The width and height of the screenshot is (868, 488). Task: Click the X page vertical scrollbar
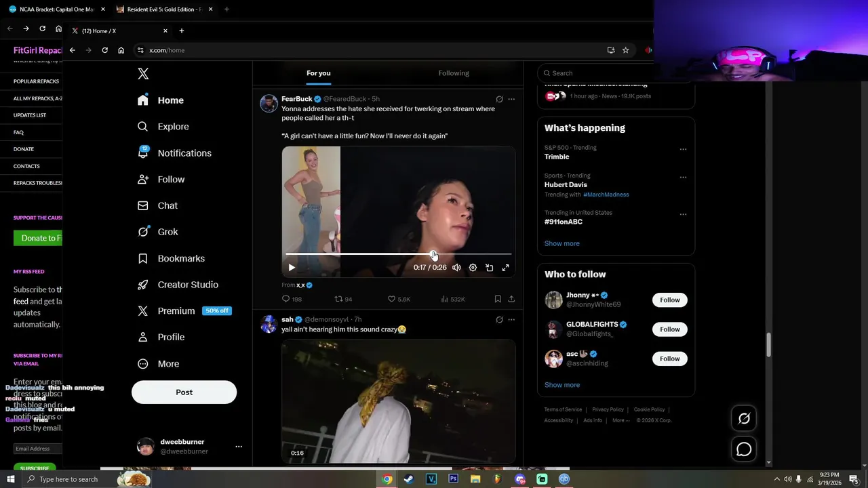(768, 344)
